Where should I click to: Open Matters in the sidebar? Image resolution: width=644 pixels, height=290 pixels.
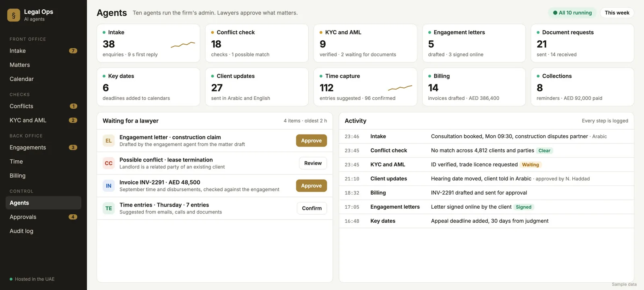click(43, 65)
